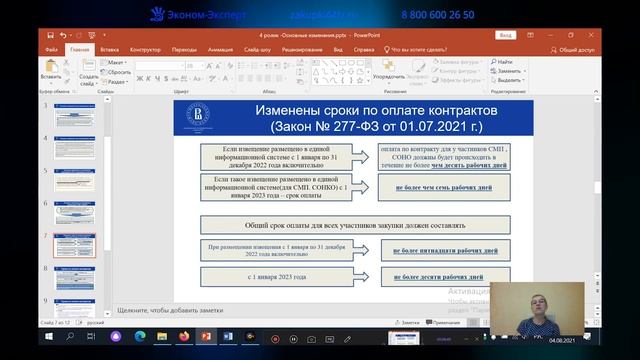
Task: Click 'с 1 января 2023 года' box
Action: 277,277
